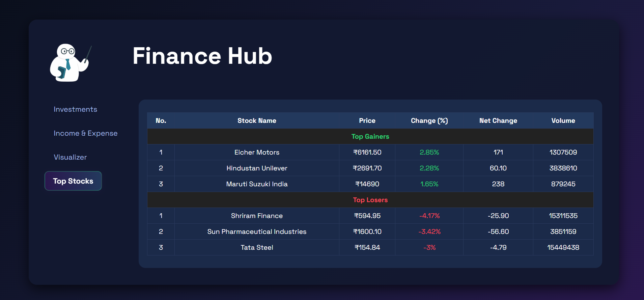Click the 3851159 volume cell

click(x=563, y=231)
